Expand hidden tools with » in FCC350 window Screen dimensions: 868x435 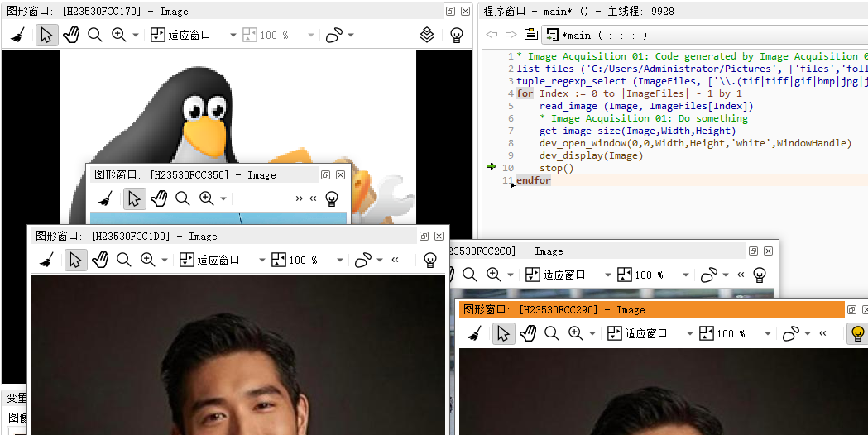click(299, 198)
